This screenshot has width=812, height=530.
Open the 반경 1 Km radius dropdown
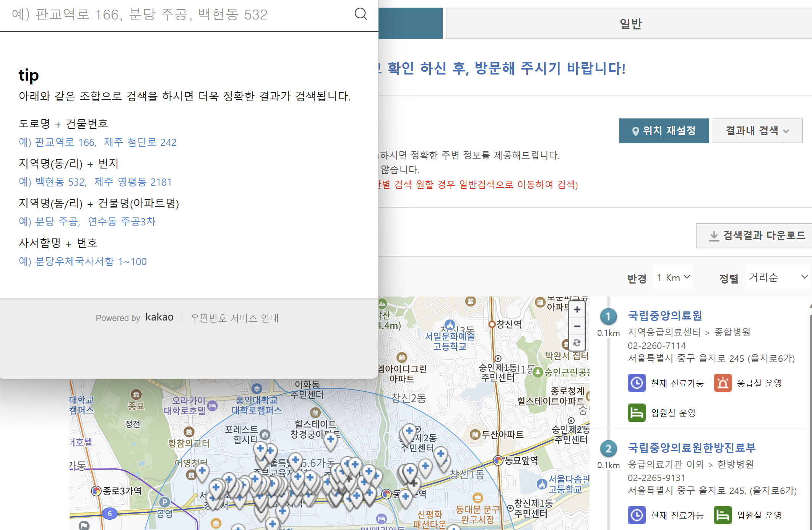(672, 277)
